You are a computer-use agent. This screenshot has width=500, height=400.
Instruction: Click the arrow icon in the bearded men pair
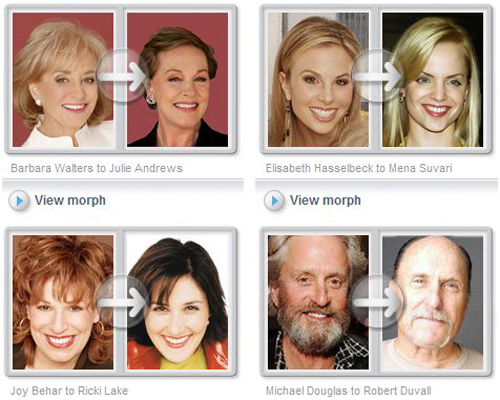[x=377, y=302]
